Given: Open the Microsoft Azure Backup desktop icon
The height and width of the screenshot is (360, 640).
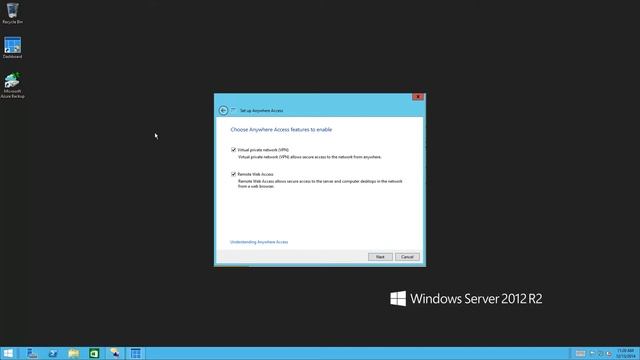Looking at the screenshot, I should tap(12, 85).
